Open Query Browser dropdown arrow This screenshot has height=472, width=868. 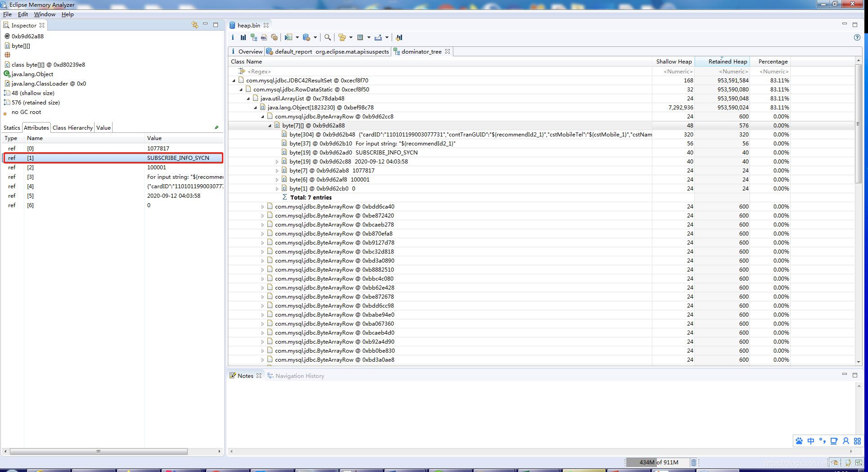(x=315, y=37)
